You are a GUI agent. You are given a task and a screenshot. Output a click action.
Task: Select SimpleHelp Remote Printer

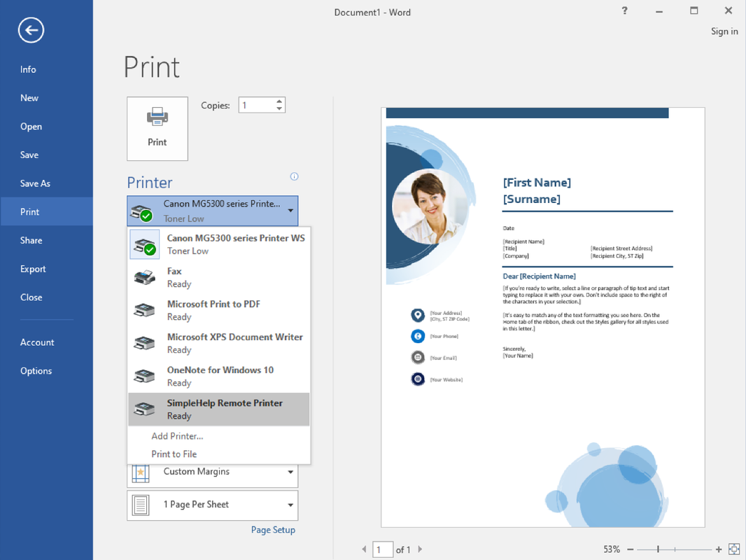[219, 409]
